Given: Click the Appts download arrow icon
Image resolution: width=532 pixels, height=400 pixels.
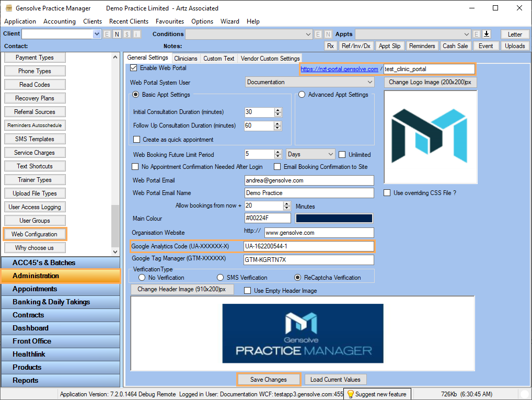Looking at the screenshot, I should pyautogui.click(x=487, y=34).
